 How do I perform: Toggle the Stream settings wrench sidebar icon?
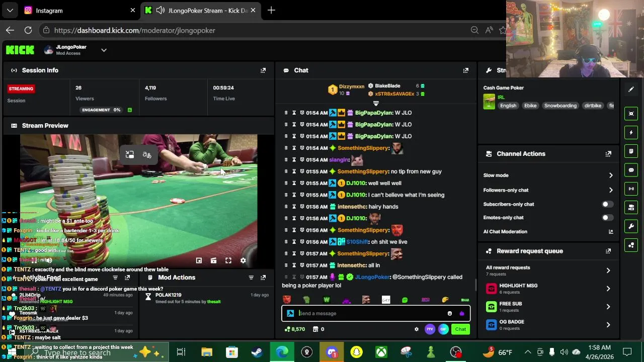click(631, 226)
